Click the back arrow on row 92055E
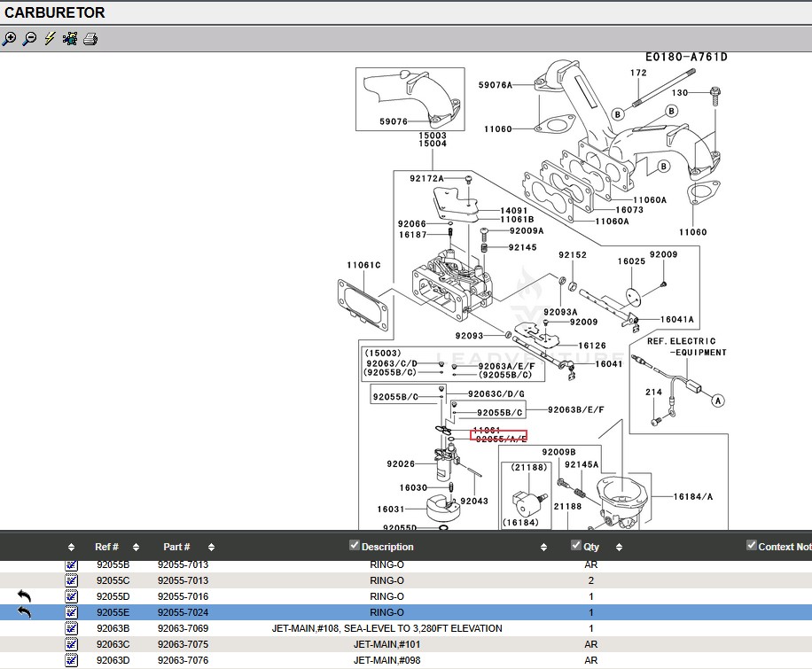This screenshot has width=812, height=669. (24, 612)
